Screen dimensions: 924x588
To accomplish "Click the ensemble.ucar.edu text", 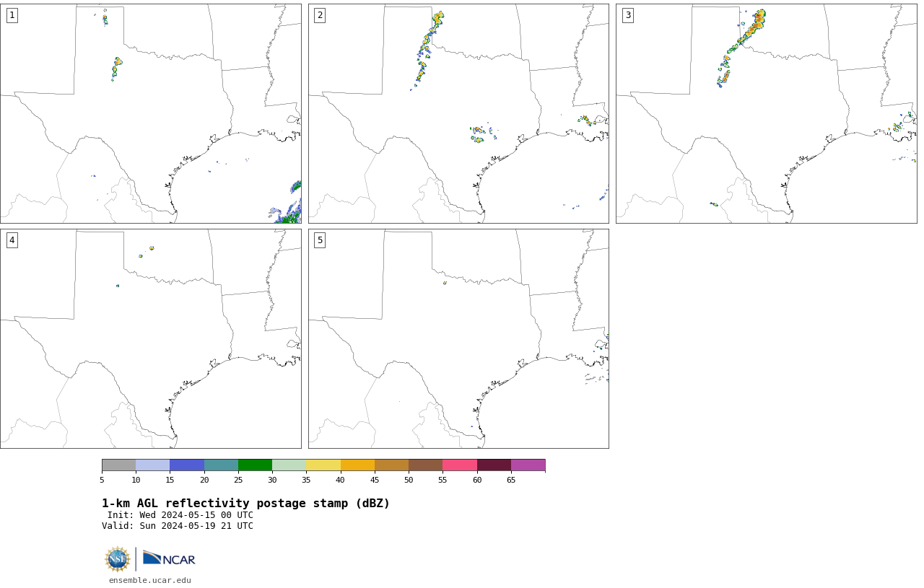I will tap(150, 580).
